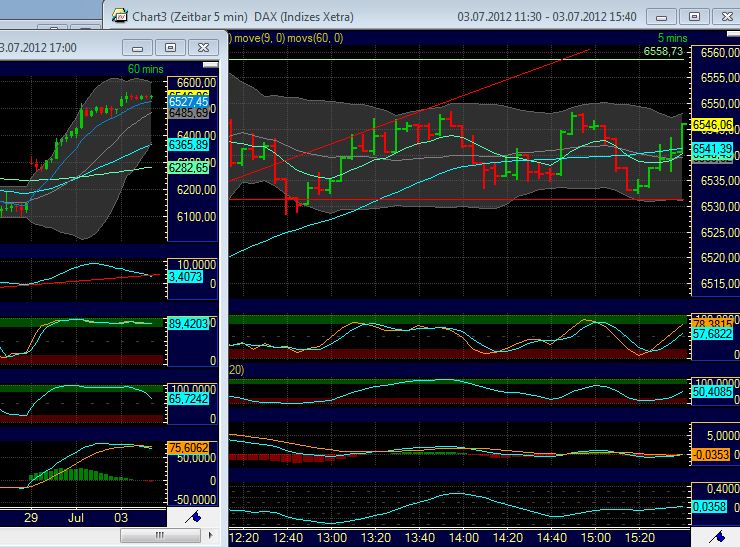Click the 6365,89 moving average label

coord(188,145)
